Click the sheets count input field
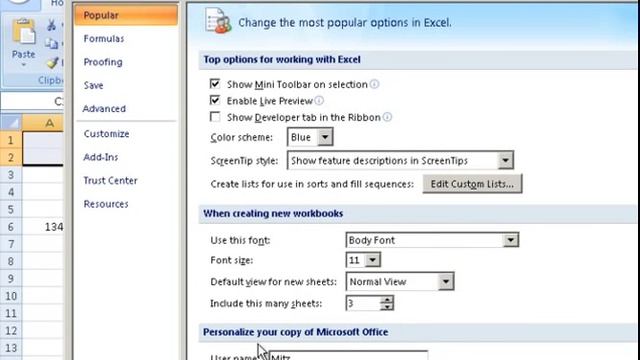 363,303
